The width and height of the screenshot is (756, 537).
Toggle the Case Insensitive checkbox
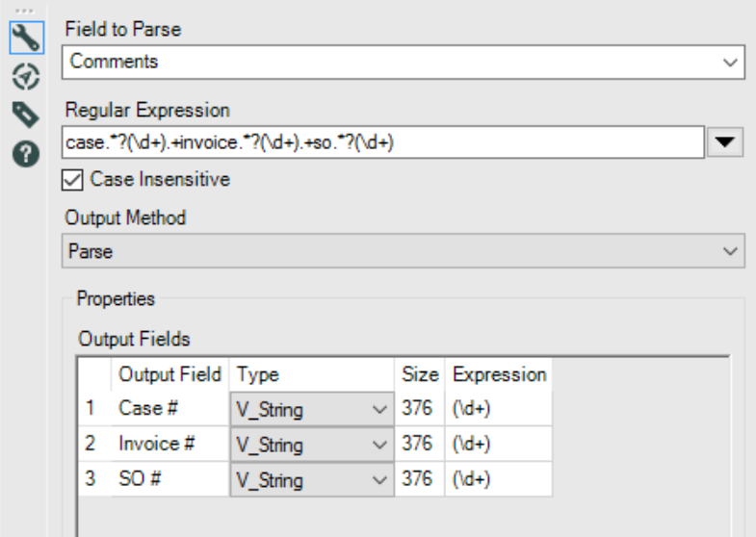[x=73, y=179]
